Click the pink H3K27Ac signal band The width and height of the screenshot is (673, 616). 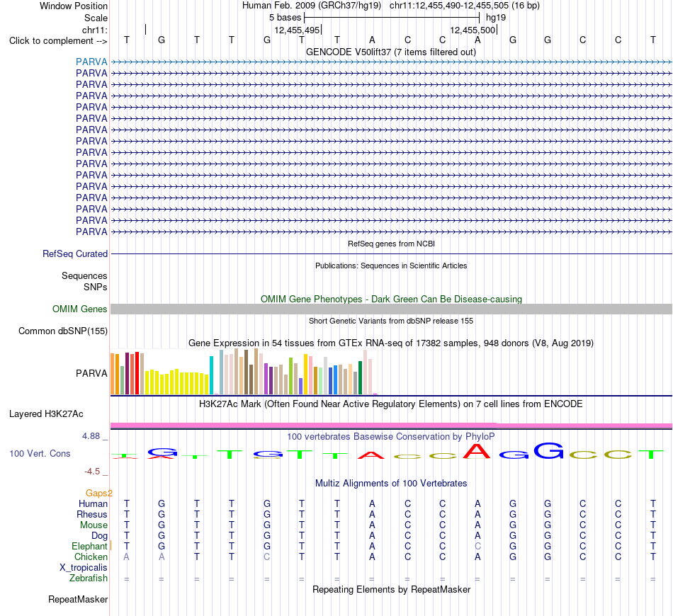click(391, 426)
